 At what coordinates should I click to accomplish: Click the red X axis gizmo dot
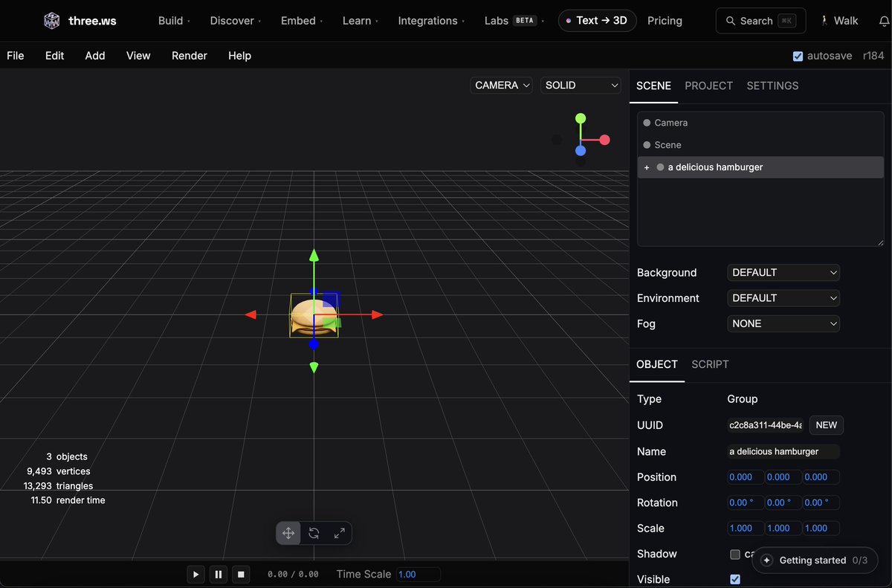[604, 140]
